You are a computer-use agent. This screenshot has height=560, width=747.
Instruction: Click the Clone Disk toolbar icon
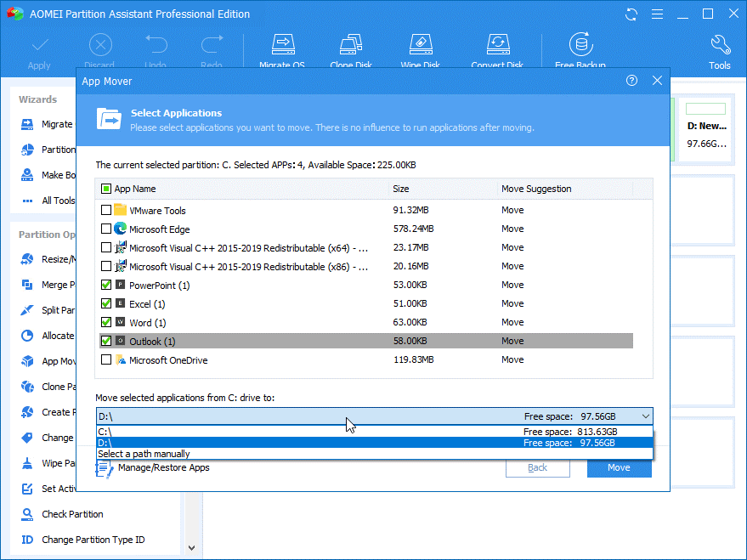pyautogui.click(x=351, y=44)
